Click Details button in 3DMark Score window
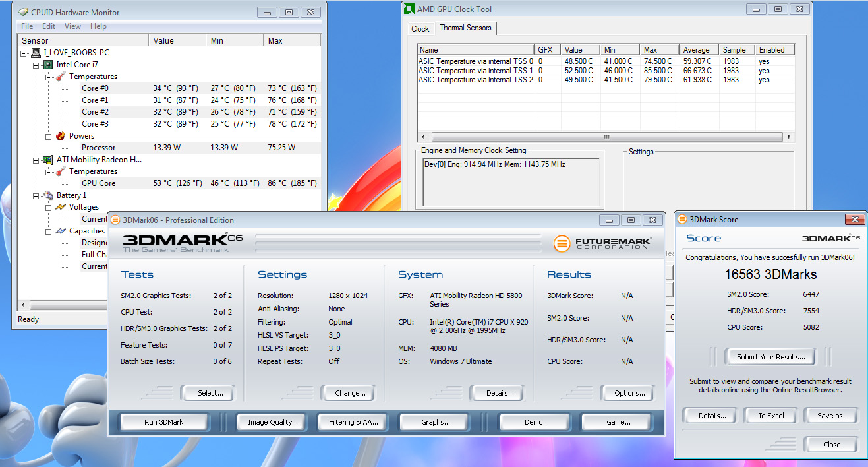 point(712,416)
